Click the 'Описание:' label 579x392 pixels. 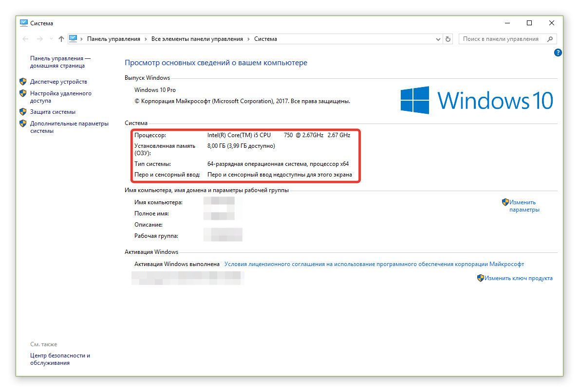pyautogui.click(x=149, y=225)
